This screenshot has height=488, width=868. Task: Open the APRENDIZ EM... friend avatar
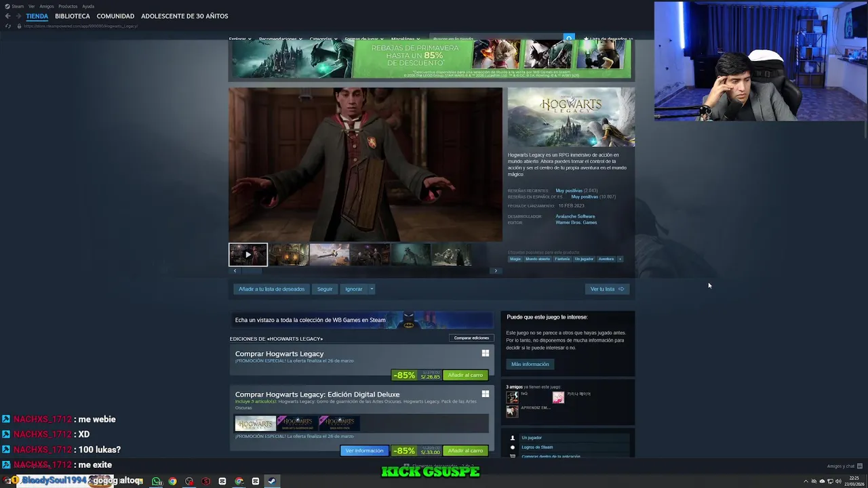(512, 411)
